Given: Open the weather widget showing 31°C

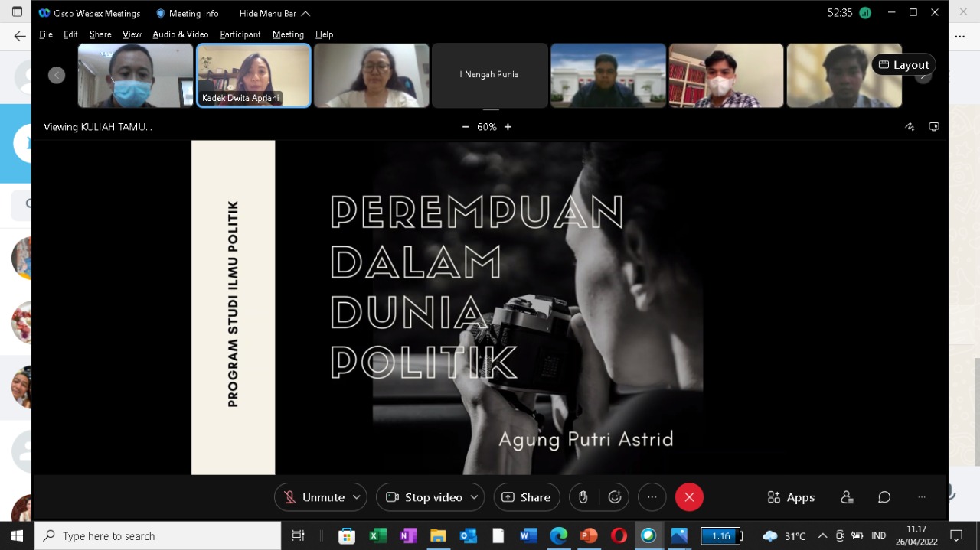Looking at the screenshot, I should [x=785, y=536].
